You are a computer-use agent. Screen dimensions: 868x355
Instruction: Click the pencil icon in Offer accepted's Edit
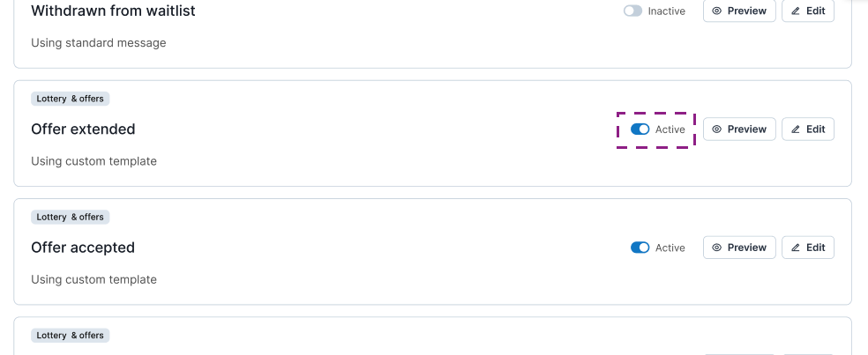point(796,248)
